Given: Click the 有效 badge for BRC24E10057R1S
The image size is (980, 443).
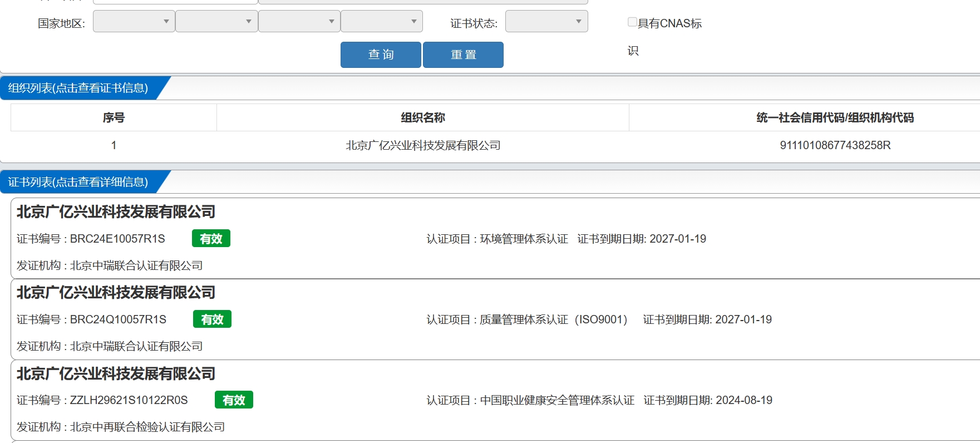Looking at the screenshot, I should [211, 238].
